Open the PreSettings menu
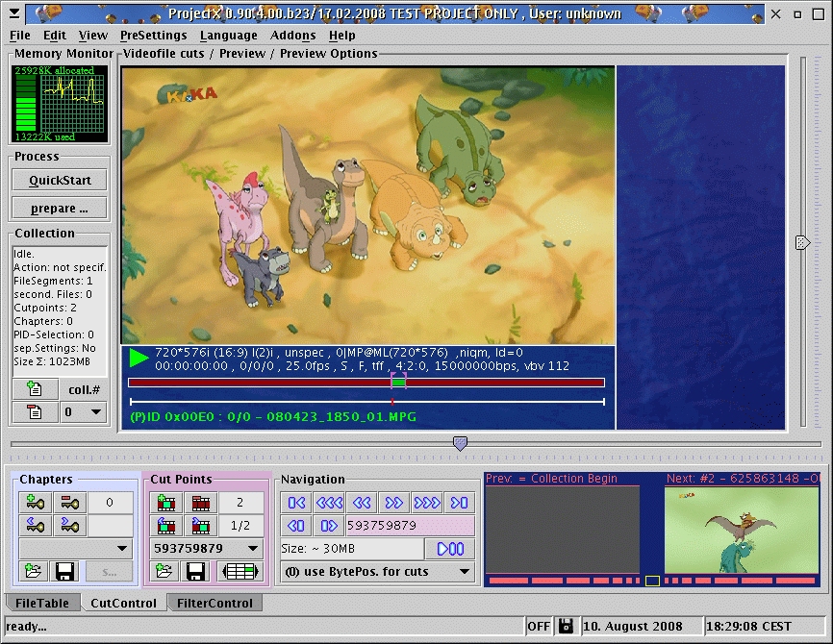Screen dimensions: 833x644 click(154, 36)
